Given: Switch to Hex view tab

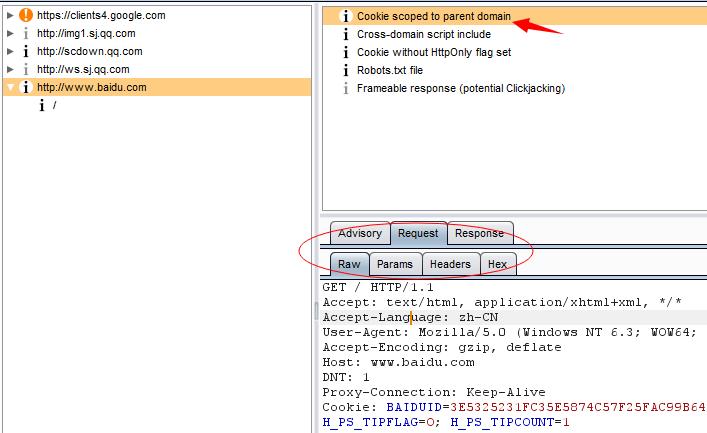Looking at the screenshot, I should pyautogui.click(x=497, y=264).
